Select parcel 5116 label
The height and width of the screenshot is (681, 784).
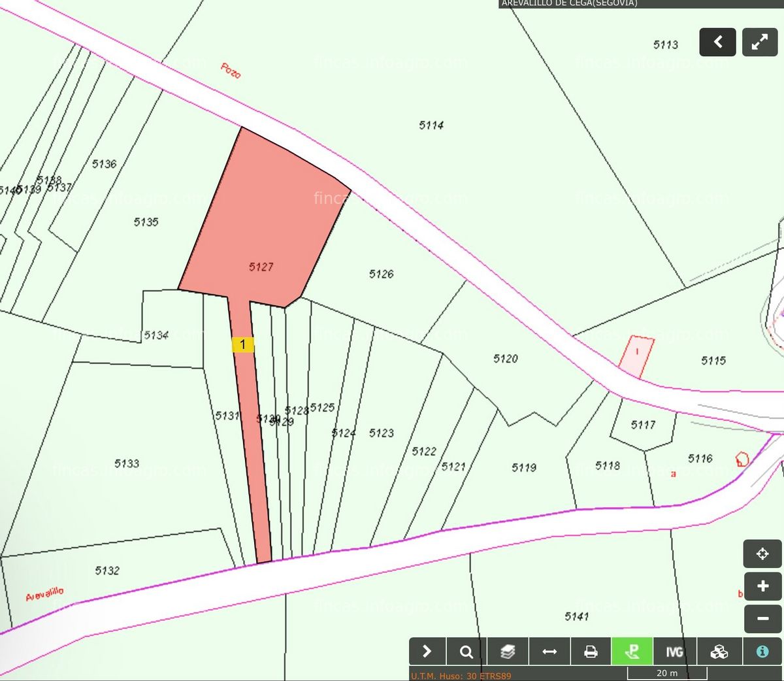[x=700, y=458]
